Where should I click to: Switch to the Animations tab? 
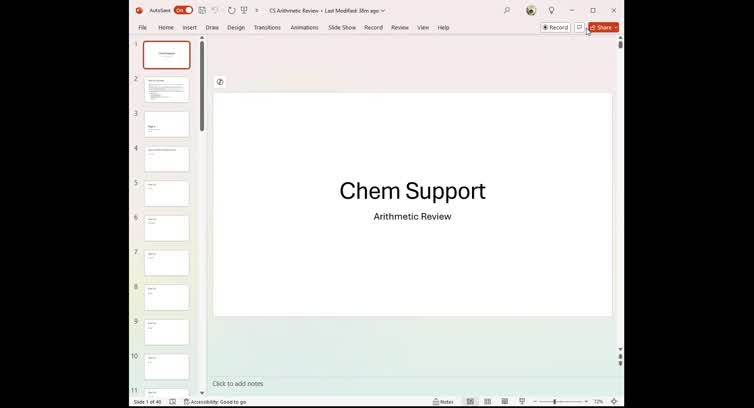pos(304,27)
